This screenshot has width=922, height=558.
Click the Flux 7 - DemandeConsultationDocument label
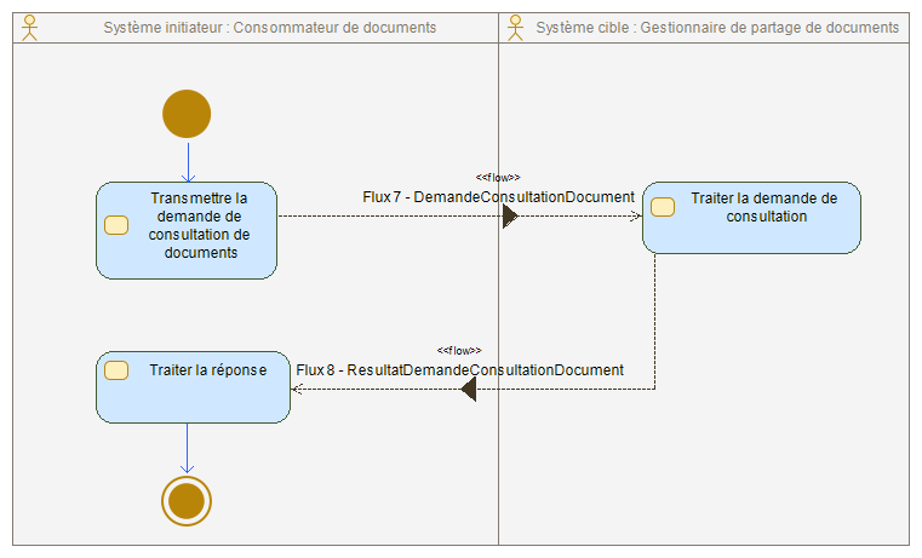coord(498,197)
